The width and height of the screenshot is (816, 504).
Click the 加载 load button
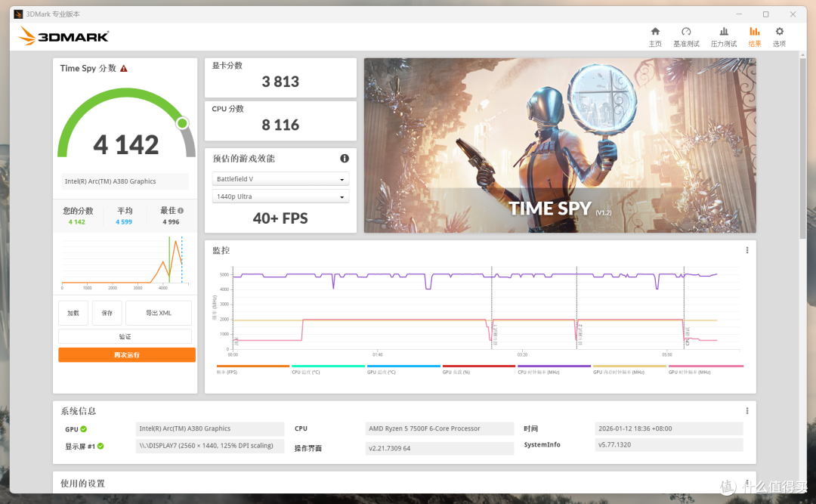tap(73, 313)
